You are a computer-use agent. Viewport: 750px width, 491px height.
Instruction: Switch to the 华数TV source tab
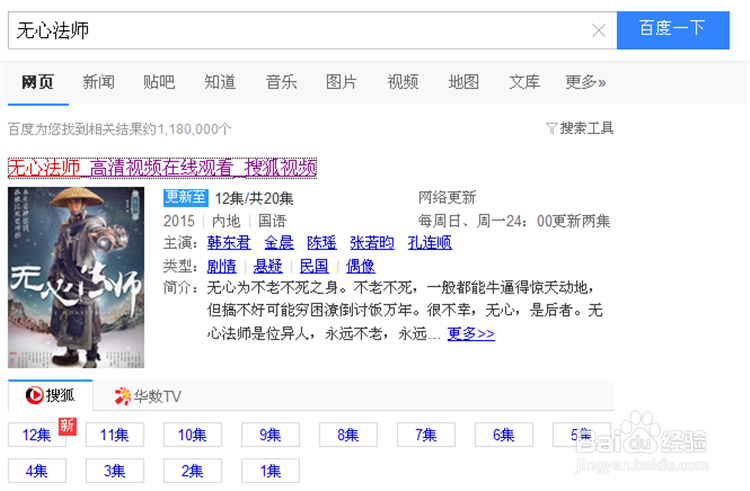pos(148,396)
